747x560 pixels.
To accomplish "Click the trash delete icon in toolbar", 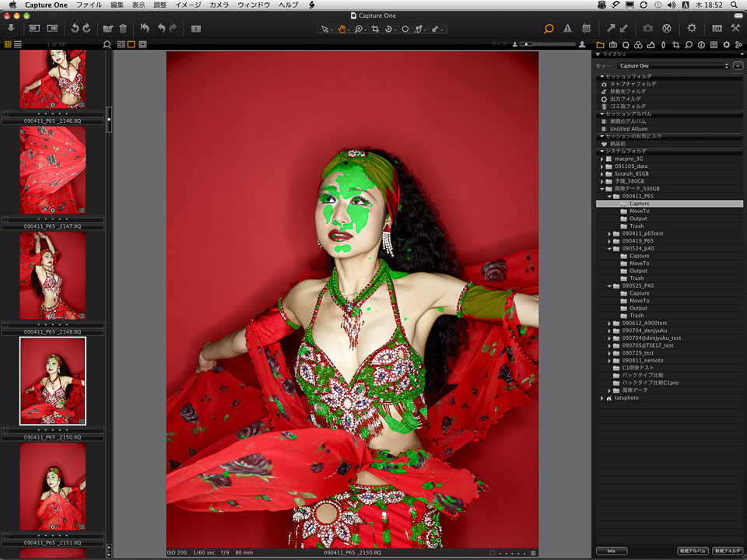I will (123, 28).
